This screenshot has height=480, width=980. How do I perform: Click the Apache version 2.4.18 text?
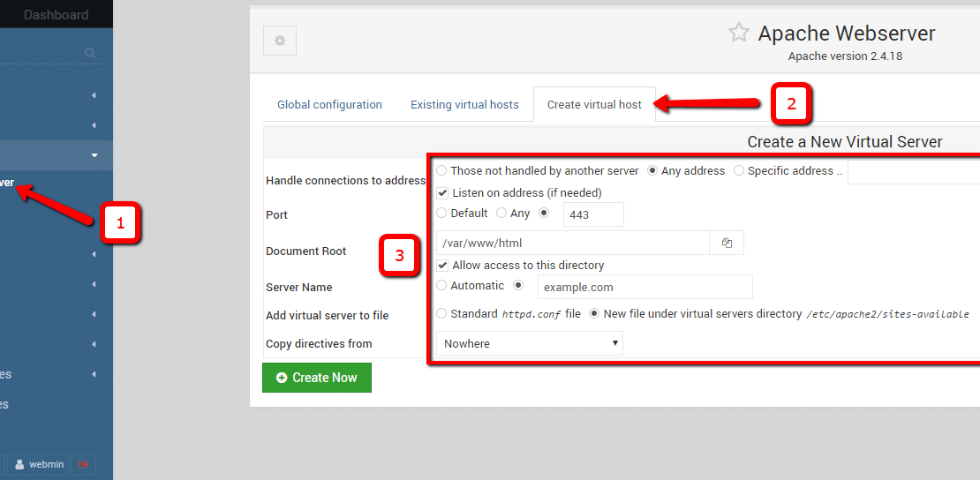(x=845, y=56)
